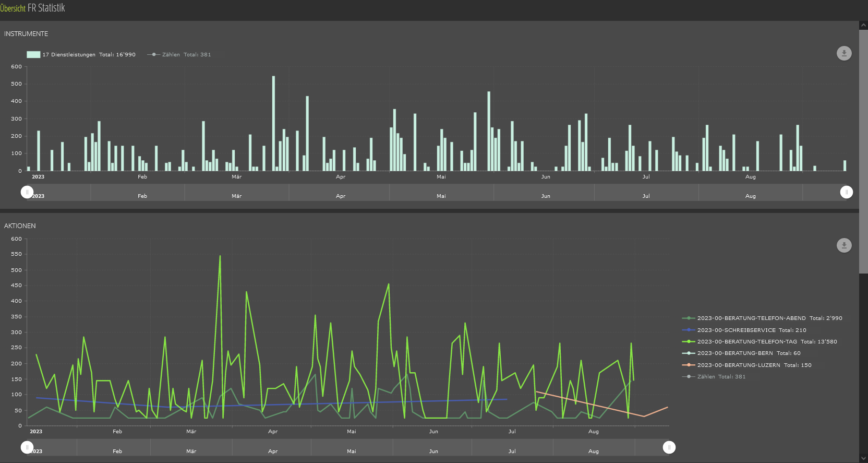Image resolution: width=868 pixels, height=463 pixels.
Task: Toggle the Zählen series in Instrumente legend
Action: (x=179, y=55)
